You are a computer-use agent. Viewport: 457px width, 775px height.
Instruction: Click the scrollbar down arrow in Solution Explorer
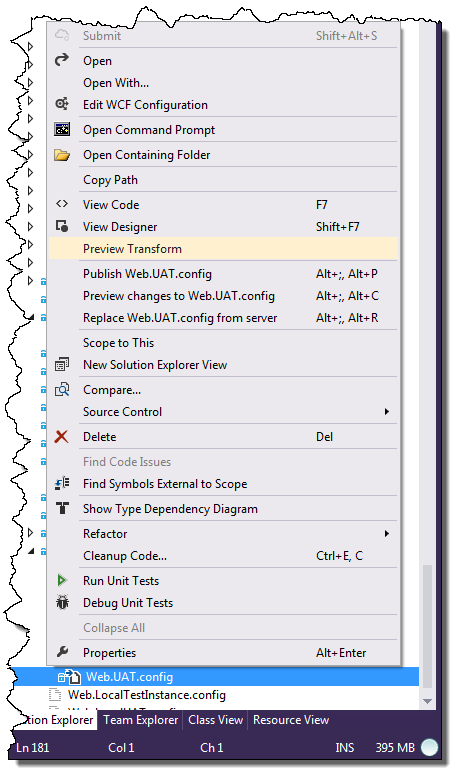coord(427,701)
